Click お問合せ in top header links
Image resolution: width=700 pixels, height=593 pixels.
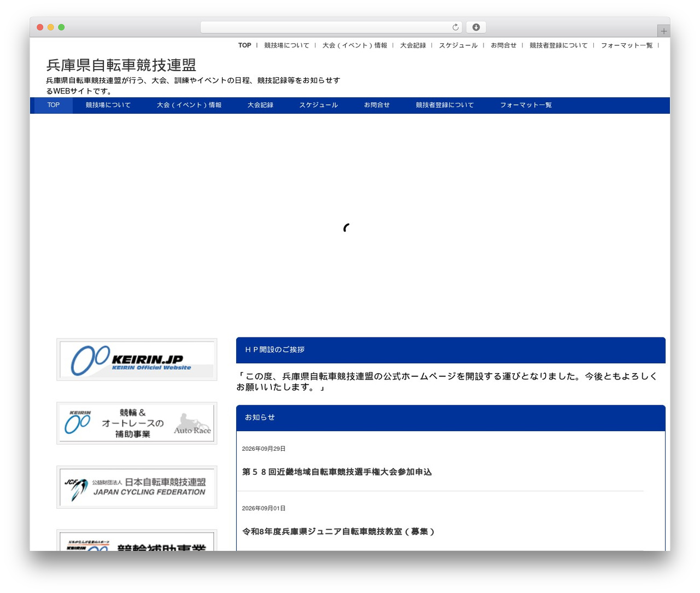click(x=503, y=45)
